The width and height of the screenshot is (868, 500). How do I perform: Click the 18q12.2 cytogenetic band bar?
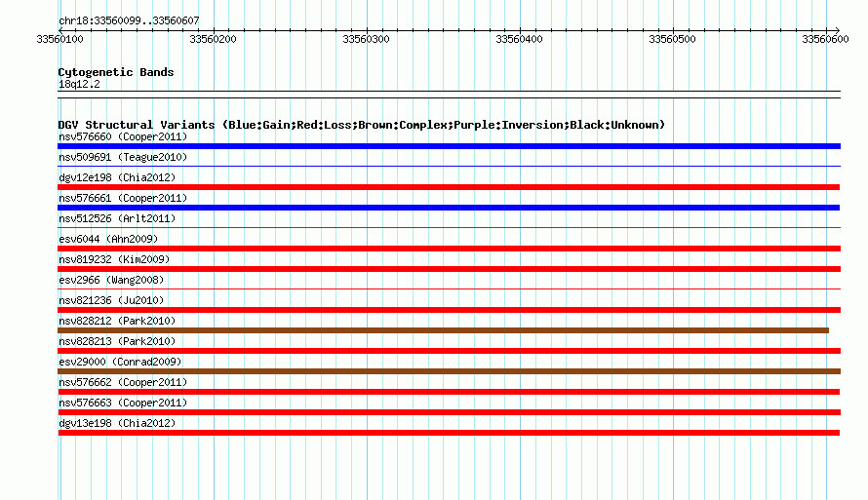pyautogui.click(x=449, y=95)
